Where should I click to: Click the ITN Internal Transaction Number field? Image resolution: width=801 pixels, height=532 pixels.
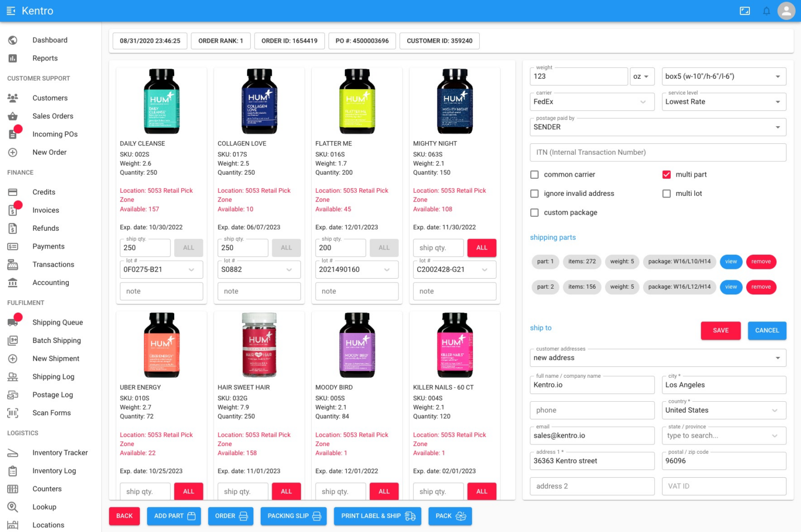click(x=658, y=152)
